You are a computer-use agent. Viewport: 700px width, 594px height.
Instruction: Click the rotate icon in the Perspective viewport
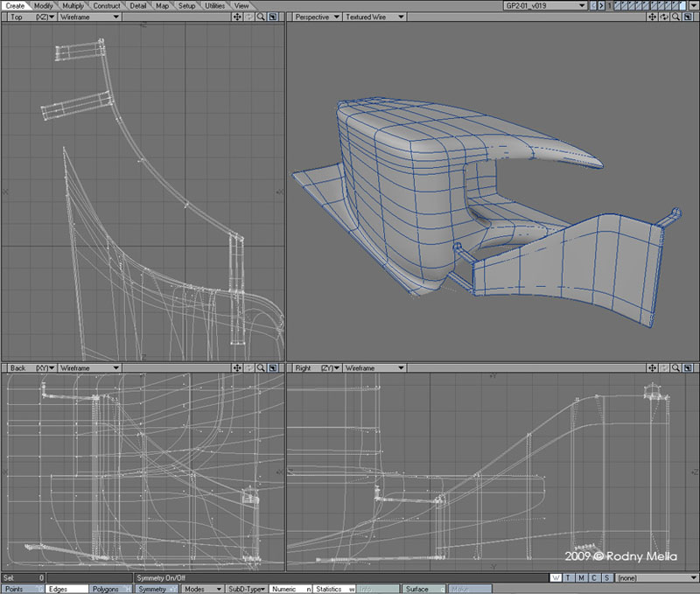pyautogui.click(x=665, y=17)
